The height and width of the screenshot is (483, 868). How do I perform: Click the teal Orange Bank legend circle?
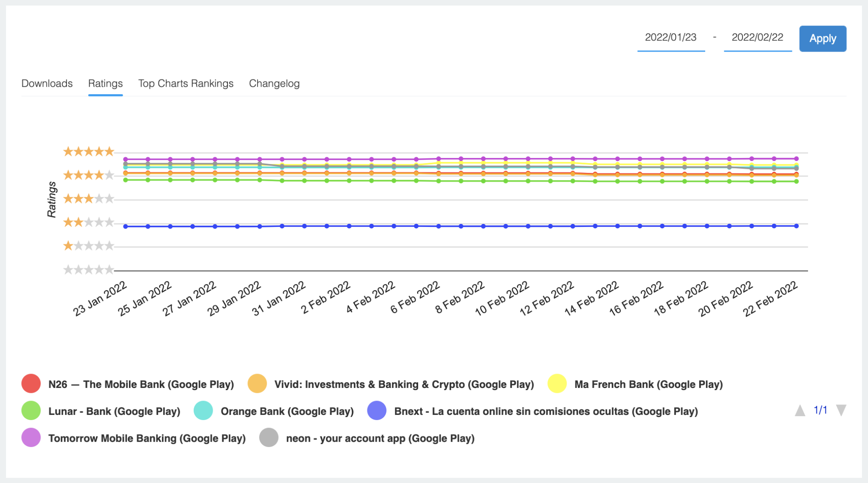click(203, 411)
